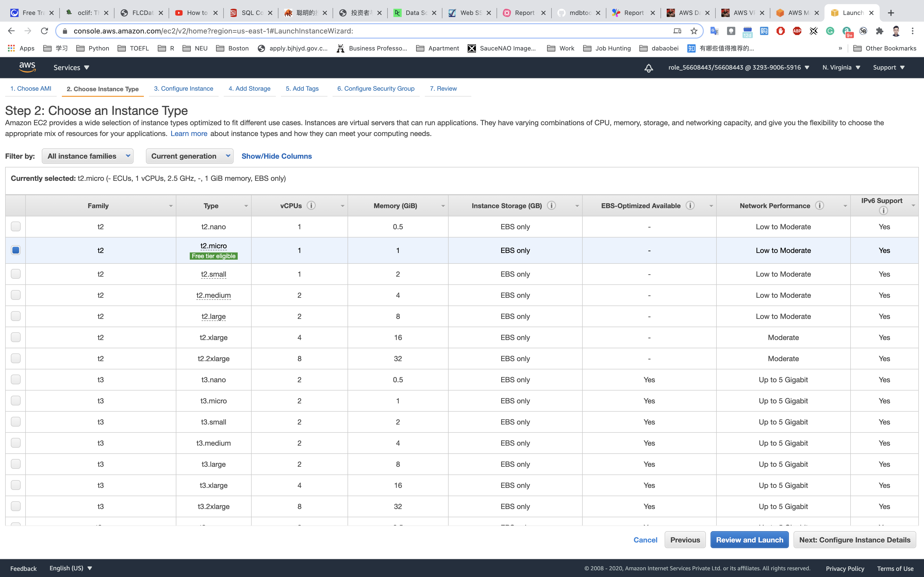Expand the N. Virginia region menu
The width and height of the screenshot is (924, 577).
(841, 67)
